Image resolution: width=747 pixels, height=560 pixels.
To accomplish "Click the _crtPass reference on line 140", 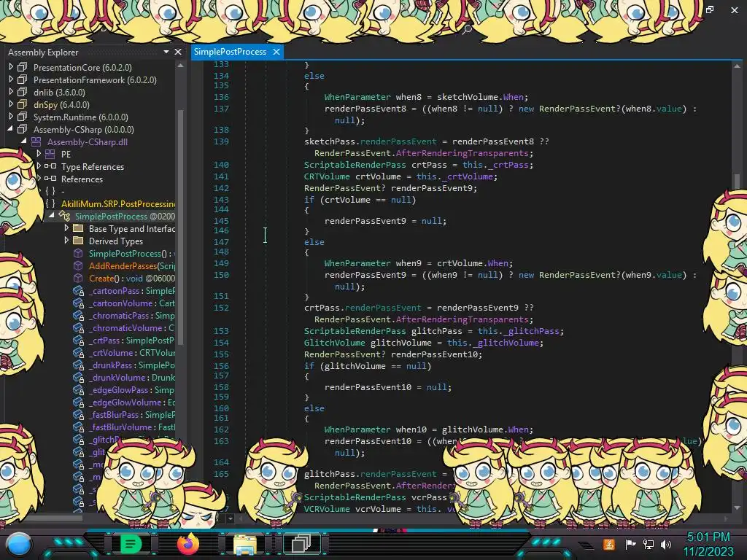I will (508, 165).
